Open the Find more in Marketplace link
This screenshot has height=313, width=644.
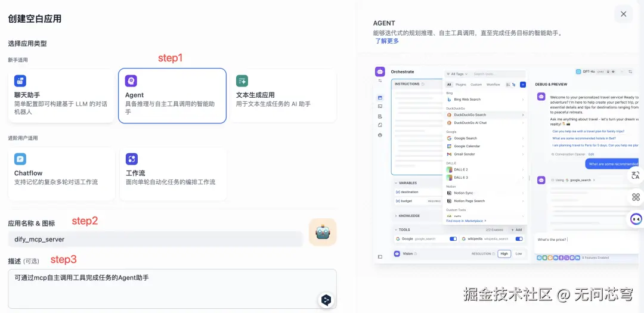point(466,221)
